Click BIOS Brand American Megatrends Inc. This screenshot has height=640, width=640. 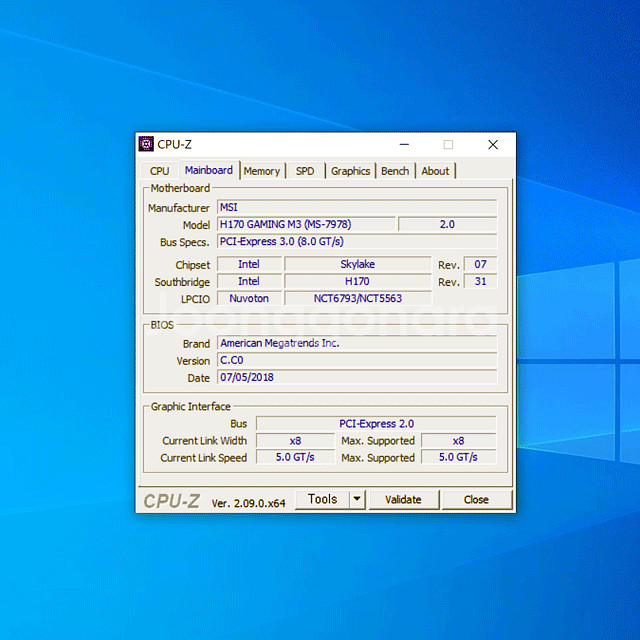[357, 343]
